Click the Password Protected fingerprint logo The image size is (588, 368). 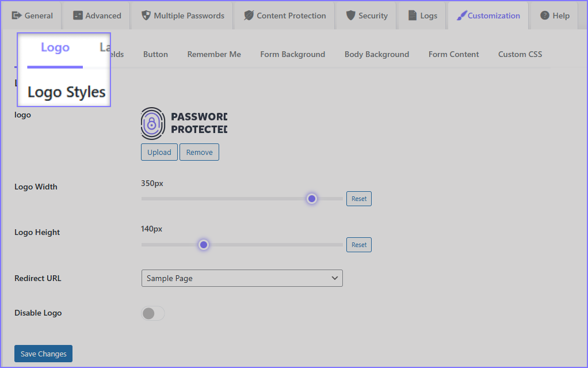click(x=152, y=123)
